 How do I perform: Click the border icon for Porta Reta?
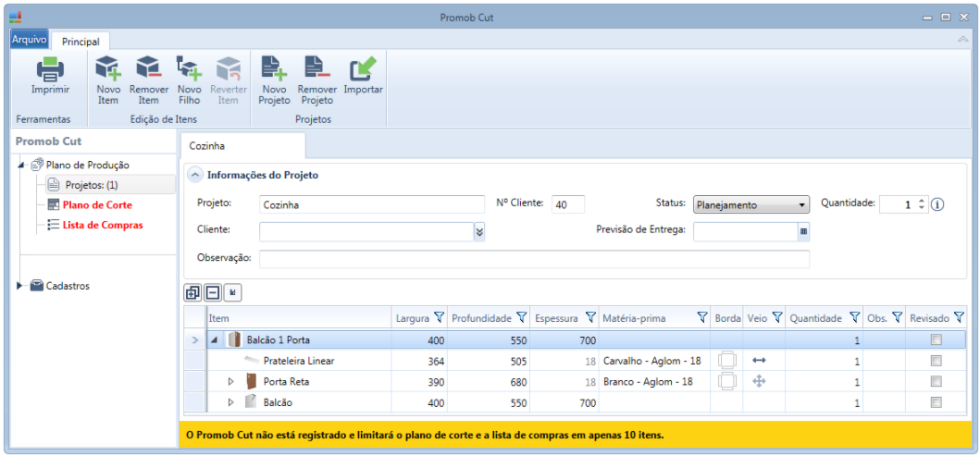tap(727, 381)
